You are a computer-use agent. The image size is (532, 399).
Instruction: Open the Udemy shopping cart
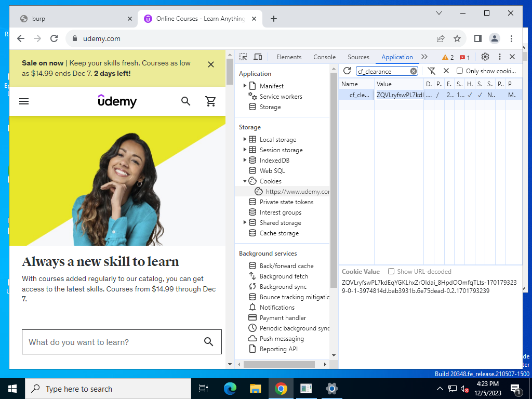pos(210,101)
